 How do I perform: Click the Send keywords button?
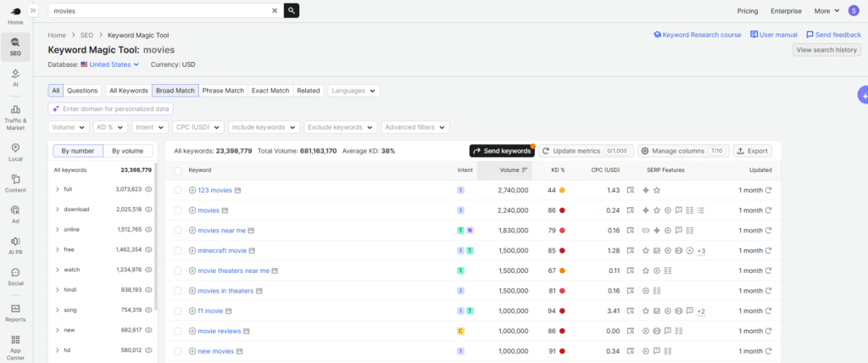point(502,151)
